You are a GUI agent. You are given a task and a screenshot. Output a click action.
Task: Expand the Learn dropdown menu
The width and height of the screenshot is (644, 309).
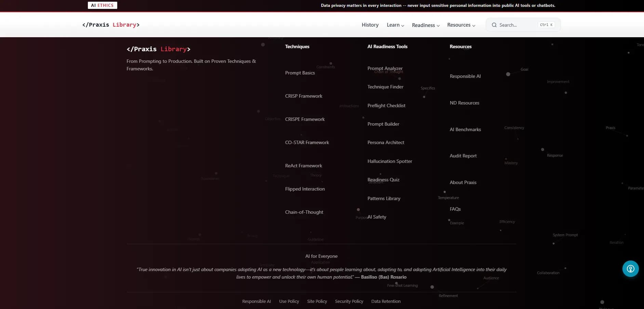pos(395,25)
